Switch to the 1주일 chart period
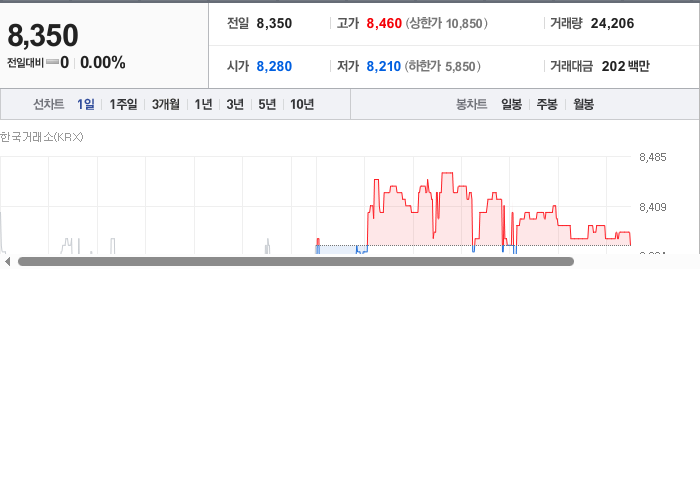700x490 pixels. tap(123, 104)
